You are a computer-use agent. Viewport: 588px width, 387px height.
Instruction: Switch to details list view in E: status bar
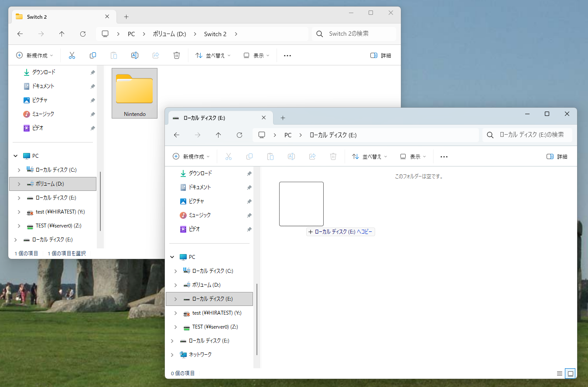tap(560, 373)
